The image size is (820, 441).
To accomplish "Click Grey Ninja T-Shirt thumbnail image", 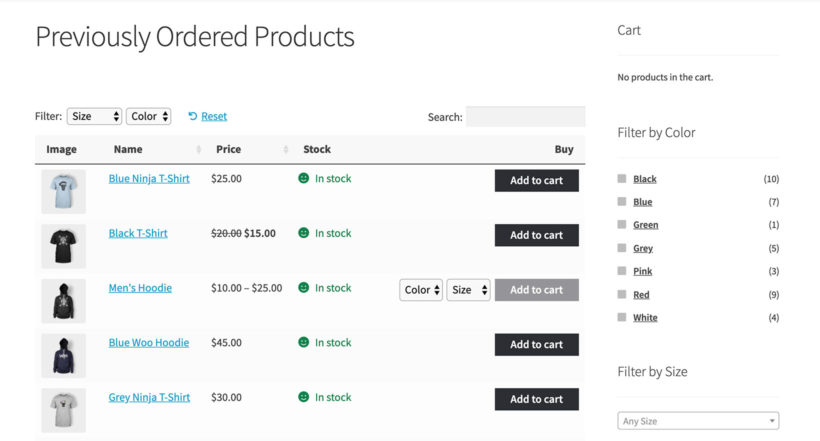I will click(63, 410).
